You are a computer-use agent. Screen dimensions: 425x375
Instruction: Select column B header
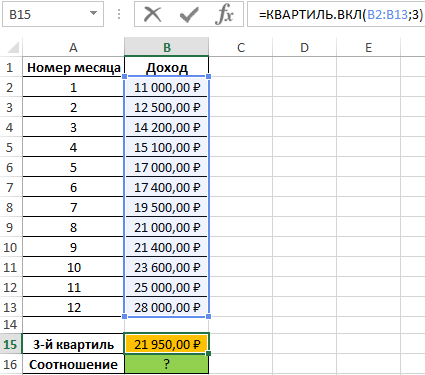[167, 47]
